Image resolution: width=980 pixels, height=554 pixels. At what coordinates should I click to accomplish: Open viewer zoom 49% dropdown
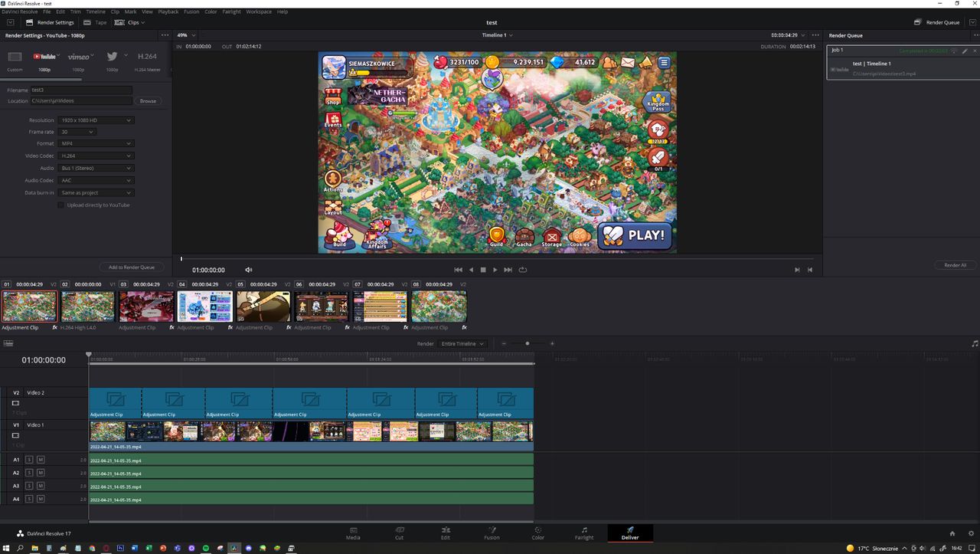click(186, 35)
